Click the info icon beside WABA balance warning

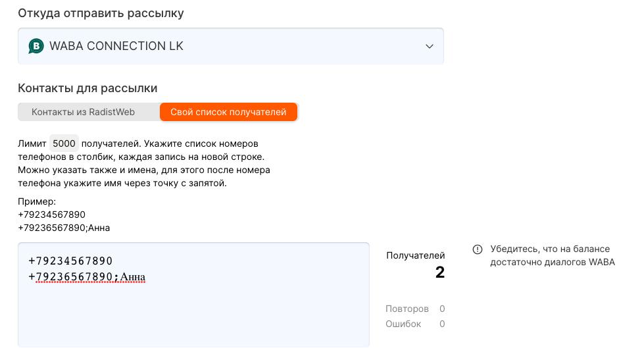[478, 249]
